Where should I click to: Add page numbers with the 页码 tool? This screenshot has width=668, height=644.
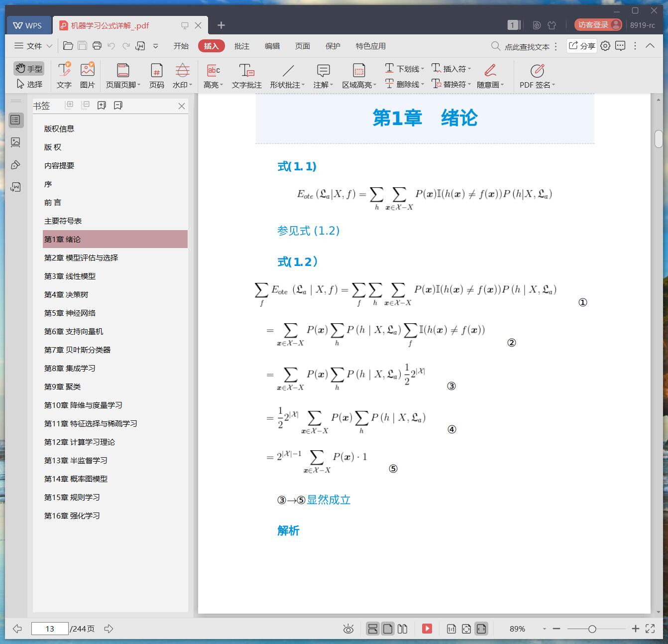(x=157, y=76)
